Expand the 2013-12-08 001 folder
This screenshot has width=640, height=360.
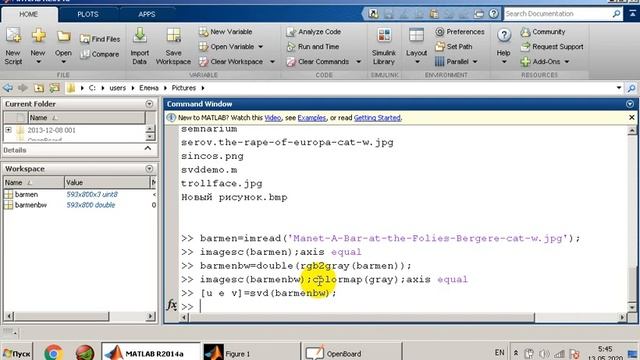click(8, 130)
